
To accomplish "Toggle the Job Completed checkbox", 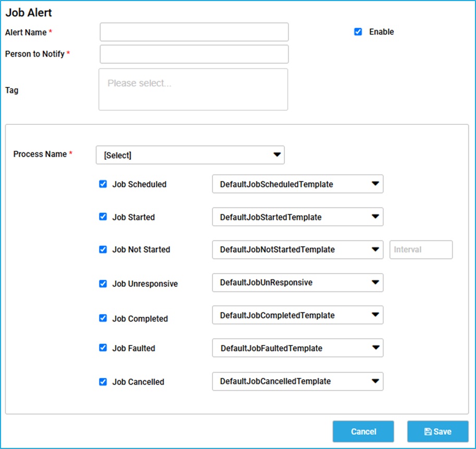I will click(x=103, y=318).
